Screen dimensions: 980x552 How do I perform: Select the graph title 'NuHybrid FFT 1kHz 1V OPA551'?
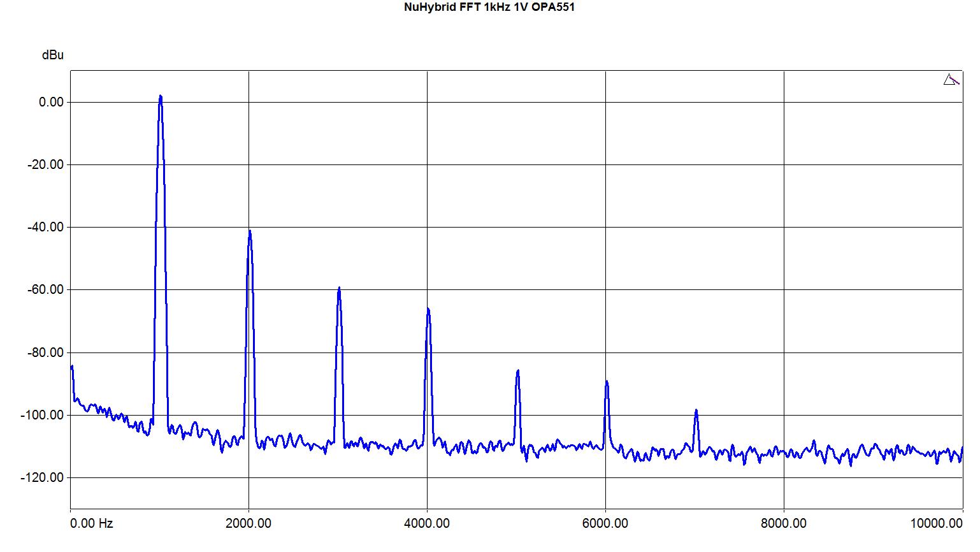tap(489, 8)
